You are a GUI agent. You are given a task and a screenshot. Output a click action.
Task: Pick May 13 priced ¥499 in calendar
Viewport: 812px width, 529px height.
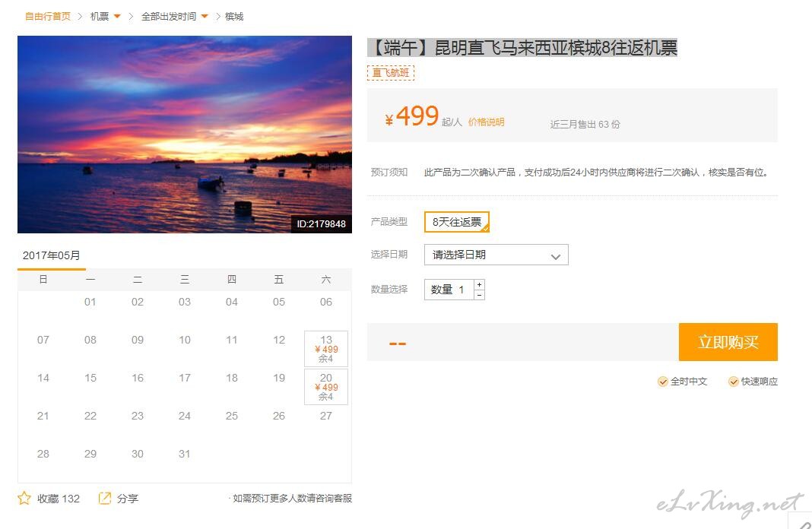pos(326,349)
